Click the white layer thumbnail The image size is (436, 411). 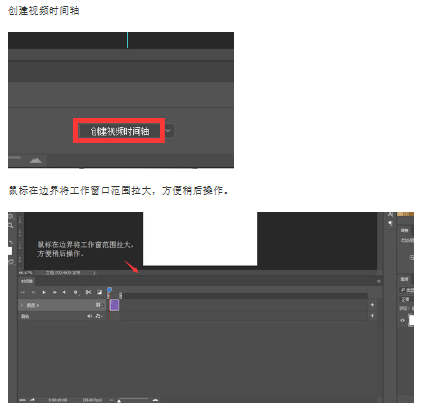412,320
